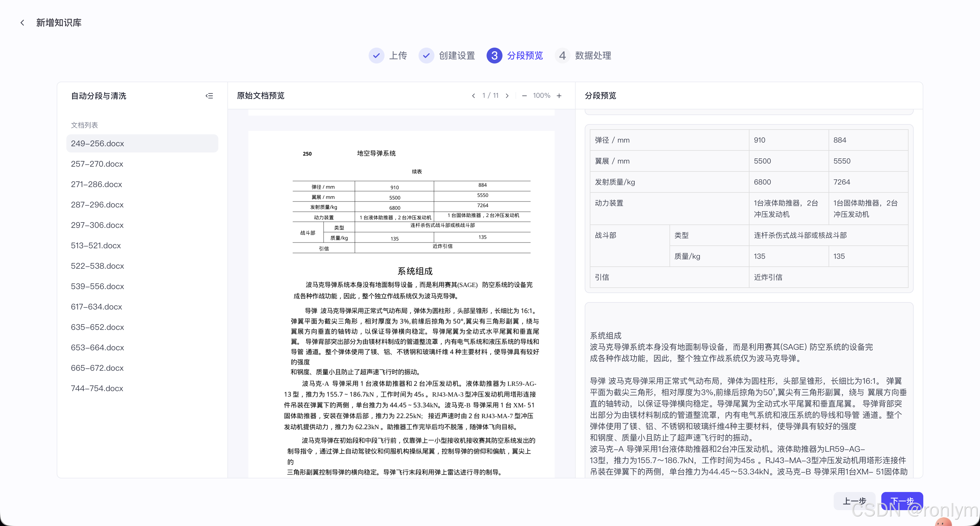Click the 下一步 button
The image size is (980, 526).
click(902, 501)
